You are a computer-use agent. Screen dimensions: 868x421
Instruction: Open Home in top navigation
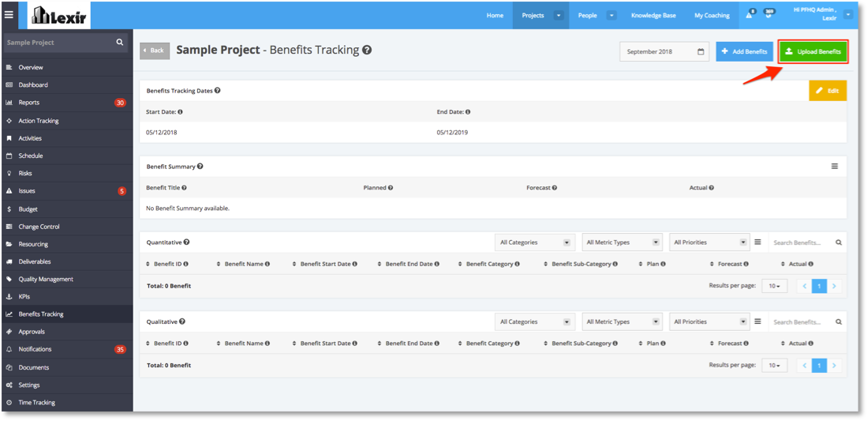(495, 16)
